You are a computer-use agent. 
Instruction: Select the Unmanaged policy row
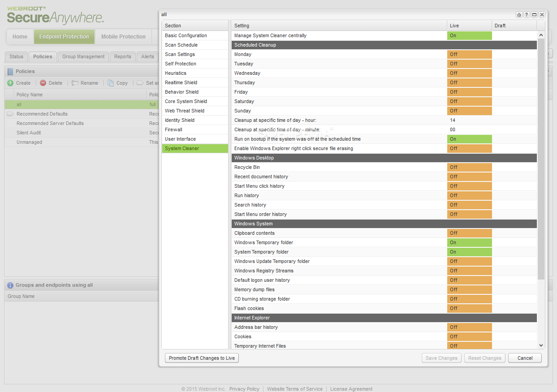[x=82, y=142]
